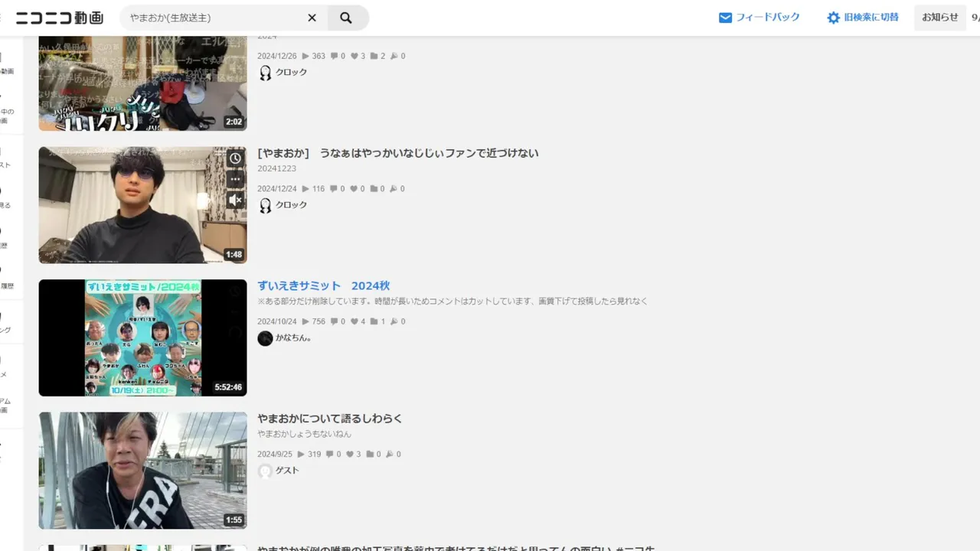
Task: Click the play count 756
Action: pos(318,321)
